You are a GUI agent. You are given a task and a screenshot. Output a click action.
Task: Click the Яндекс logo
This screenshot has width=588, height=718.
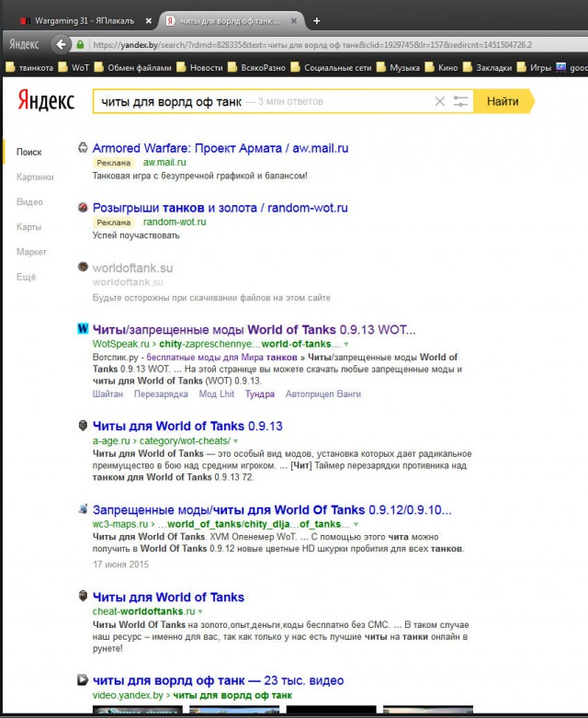pyautogui.click(x=46, y=101)
